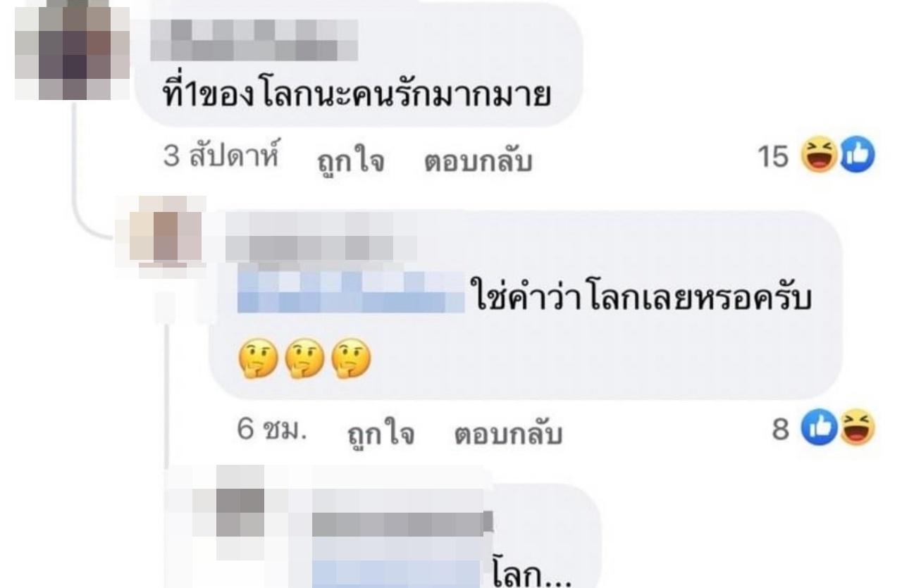Screen dimensions: 902x588
Task: Reply to the comment posted 3 สัปดาห์ ago
Action: coord(477,163)
